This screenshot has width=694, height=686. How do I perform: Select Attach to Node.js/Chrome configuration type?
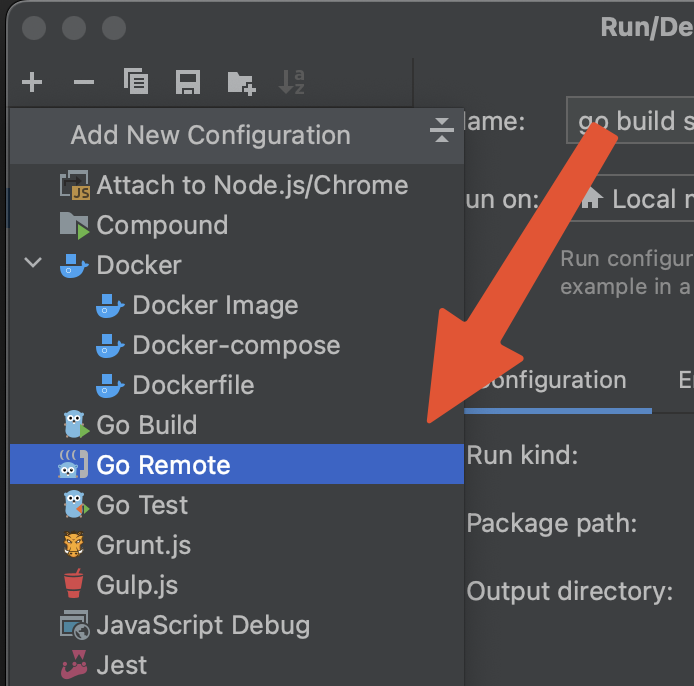[237, 185]
